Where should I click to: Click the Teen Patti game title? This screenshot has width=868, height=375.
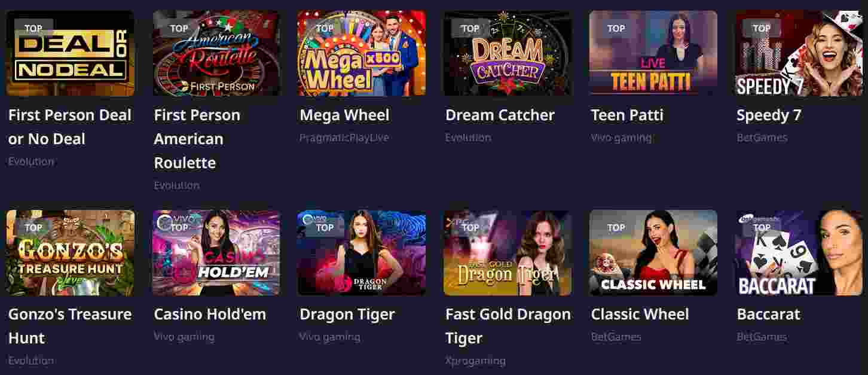[x=627, y=115]
